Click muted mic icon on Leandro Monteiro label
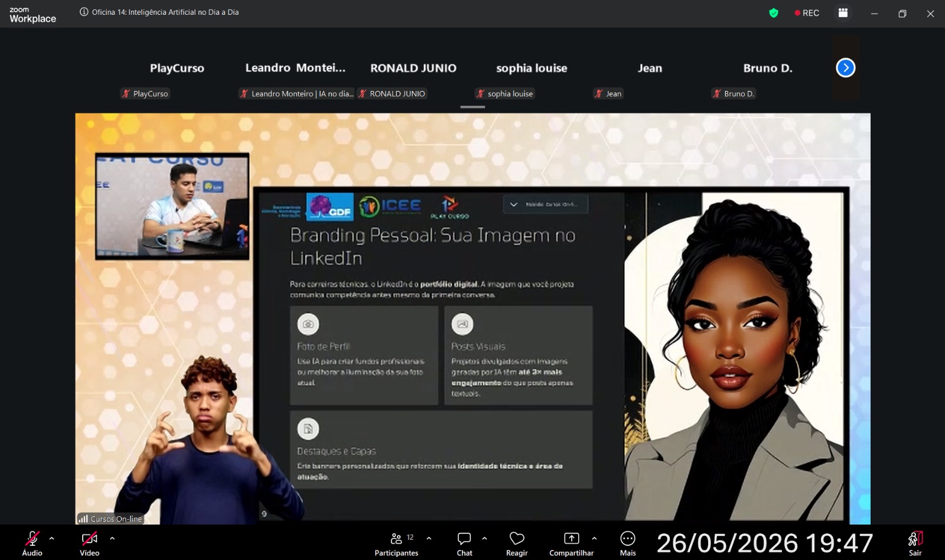 point(244,93)
